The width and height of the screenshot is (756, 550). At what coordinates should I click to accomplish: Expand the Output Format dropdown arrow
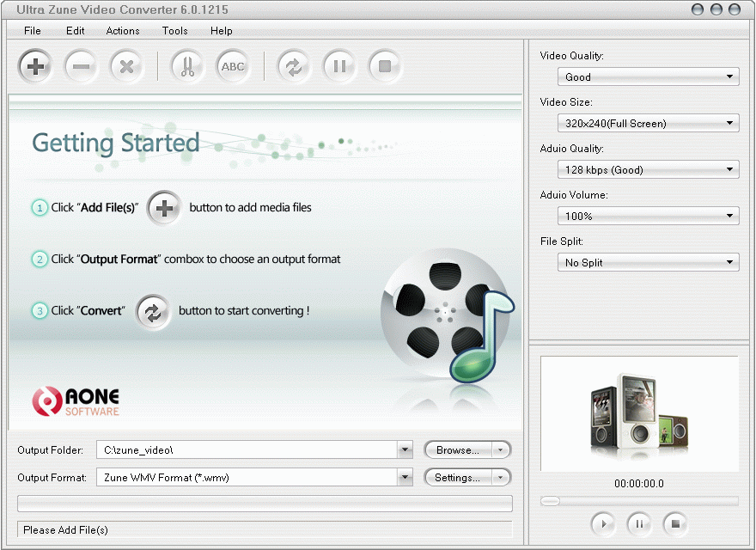coord(405,477)
